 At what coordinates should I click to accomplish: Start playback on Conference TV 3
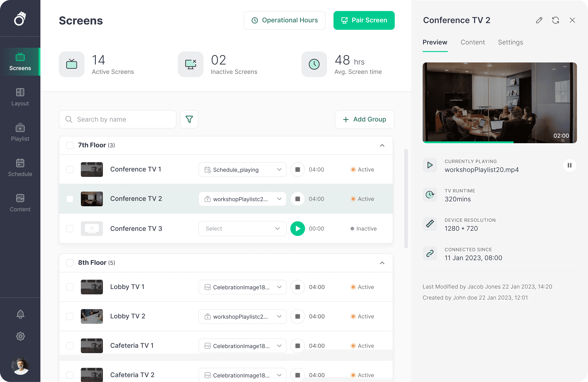click(297, 228)
